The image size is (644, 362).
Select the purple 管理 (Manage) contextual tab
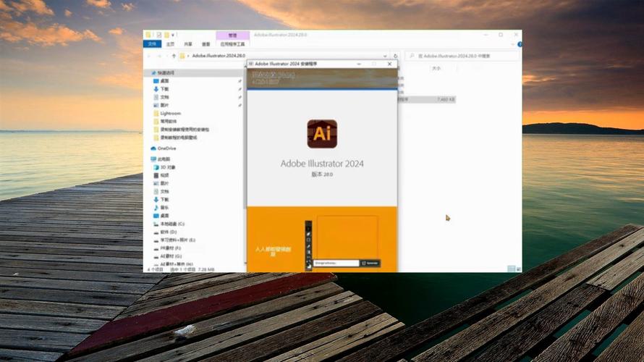[x=232, y=35]
